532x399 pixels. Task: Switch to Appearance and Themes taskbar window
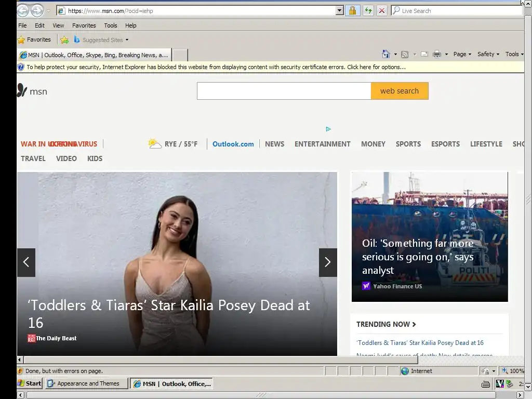[87, 383]
